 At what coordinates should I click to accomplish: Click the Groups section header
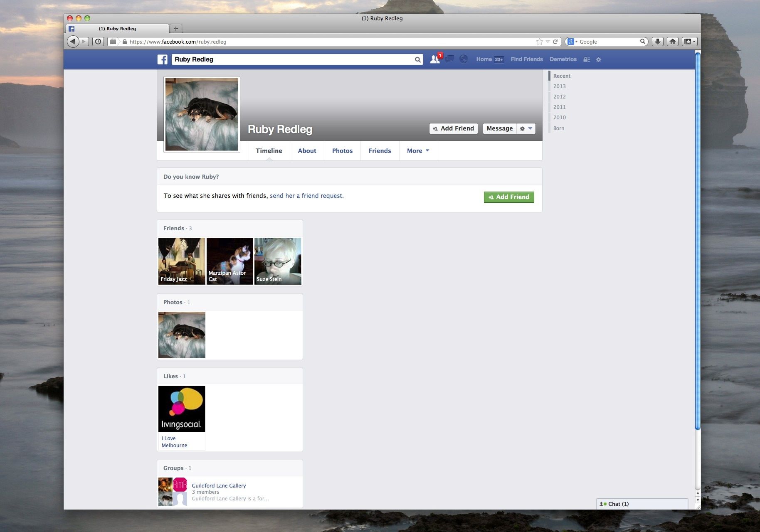173,468
